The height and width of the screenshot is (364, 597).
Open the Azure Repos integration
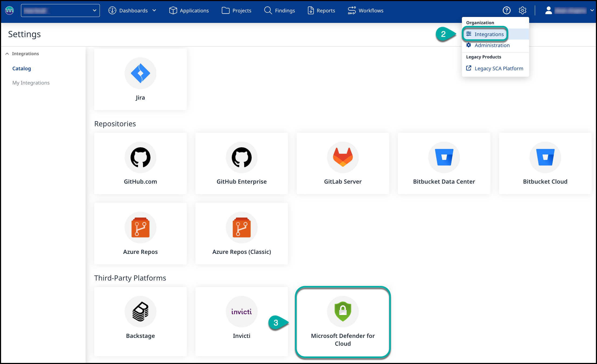point(140,233)
